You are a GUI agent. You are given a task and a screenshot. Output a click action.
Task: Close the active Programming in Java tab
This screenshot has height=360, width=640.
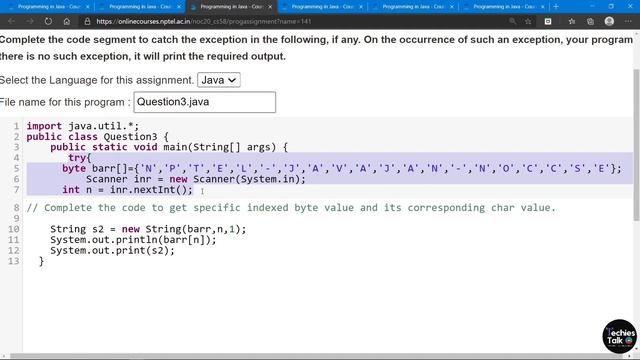pos(270,7)
